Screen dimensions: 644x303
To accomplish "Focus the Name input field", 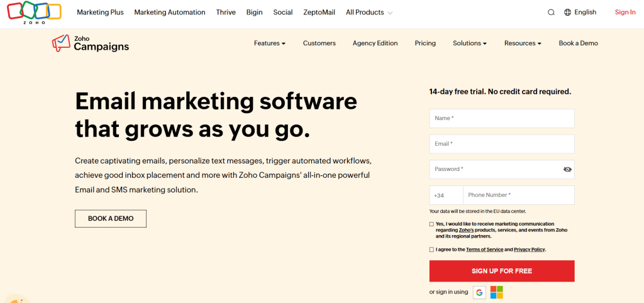I will [x=502, y=118].
